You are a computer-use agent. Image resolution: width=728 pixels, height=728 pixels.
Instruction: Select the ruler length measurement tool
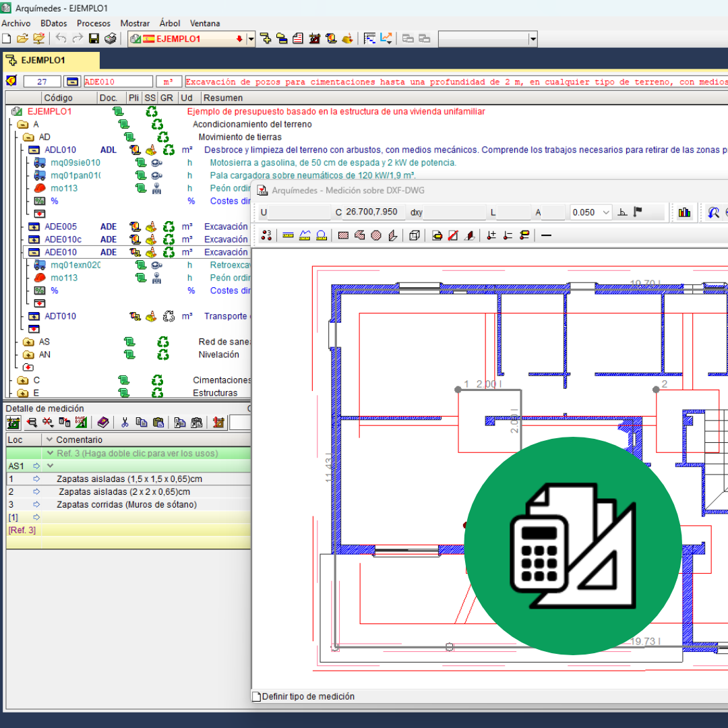tap(289, 235)
